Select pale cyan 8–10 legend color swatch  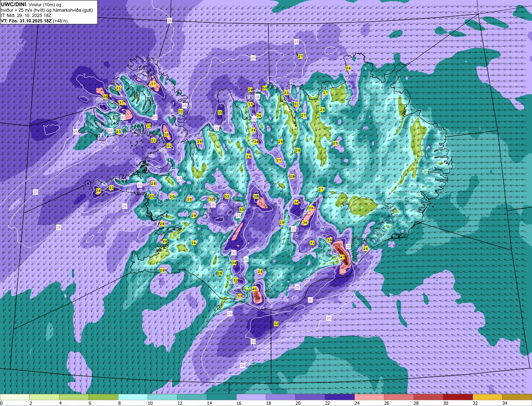(x=133, y=397)
